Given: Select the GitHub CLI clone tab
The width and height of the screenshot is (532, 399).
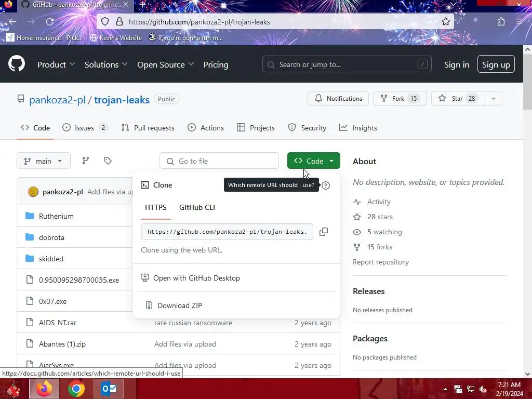Looking at the screenshot, I should click(x=197, y=207).
